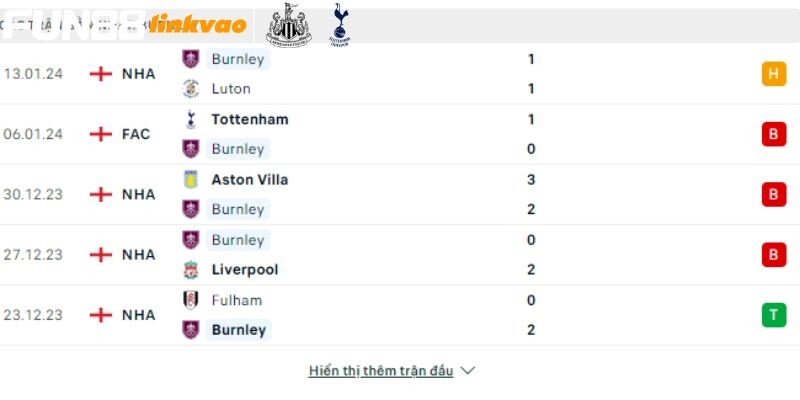Open the Aston Villa team name link

tap(250, 180)
